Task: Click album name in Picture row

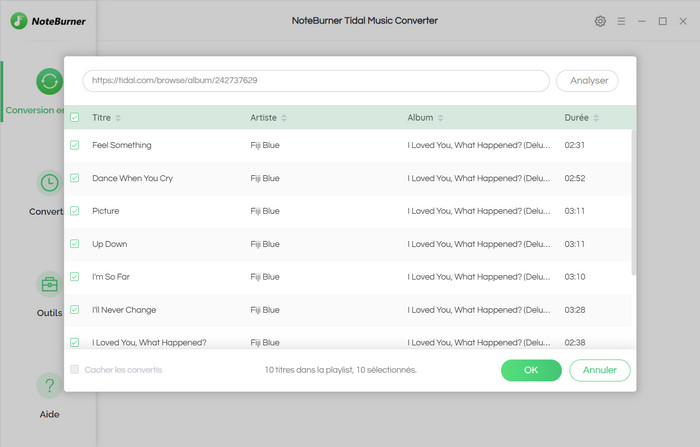Action: 479,211
